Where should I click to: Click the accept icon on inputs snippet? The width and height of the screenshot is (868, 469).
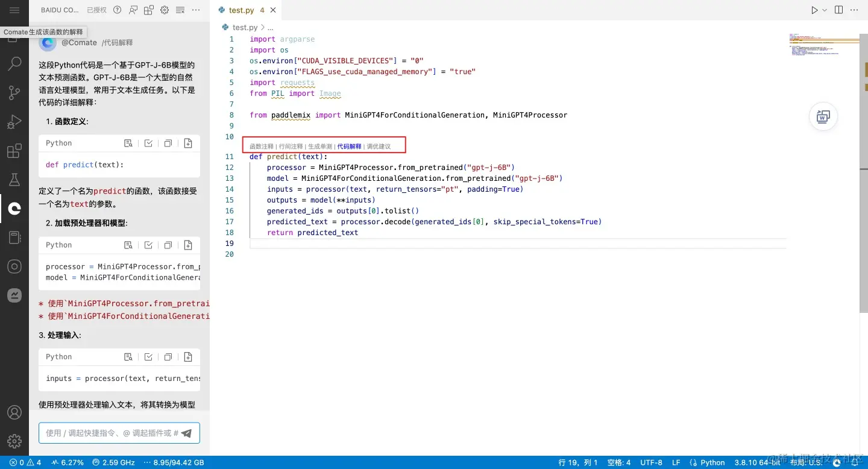(x=148, y=357)
